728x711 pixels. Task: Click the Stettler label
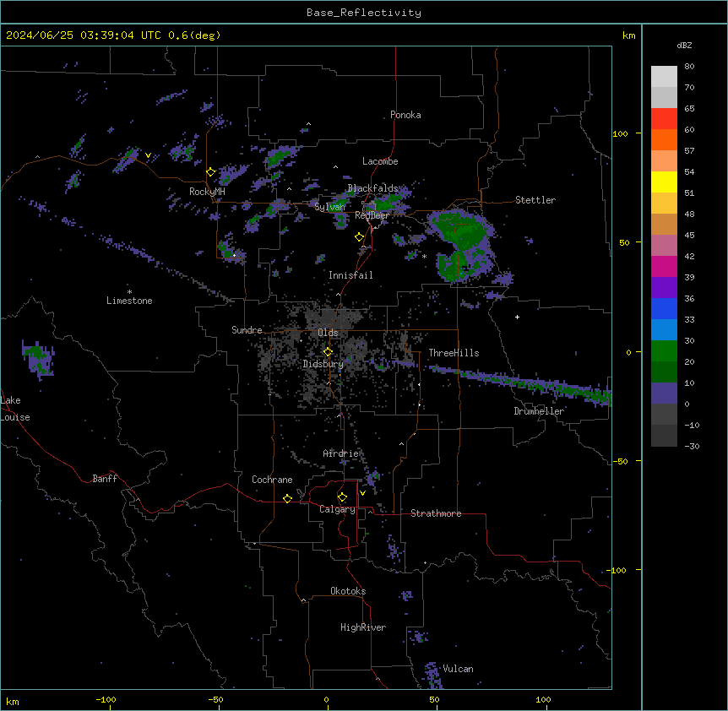click(535, 200)
